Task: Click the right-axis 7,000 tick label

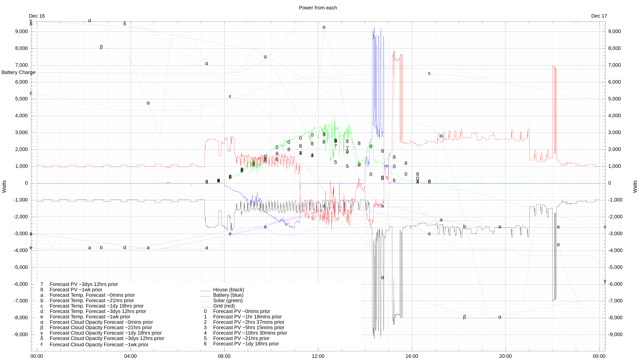Action: point(614,65)
